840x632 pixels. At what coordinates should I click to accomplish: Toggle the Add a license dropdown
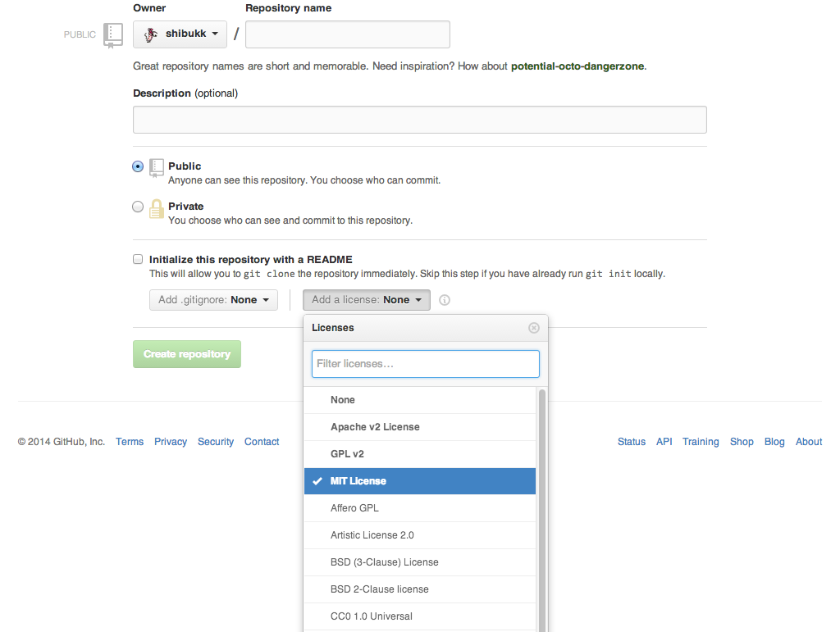pos(367,300)
